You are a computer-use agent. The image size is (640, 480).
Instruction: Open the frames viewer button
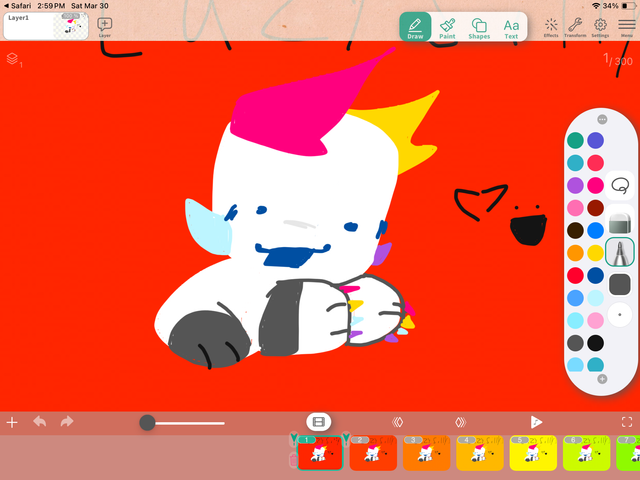[318, 422]
